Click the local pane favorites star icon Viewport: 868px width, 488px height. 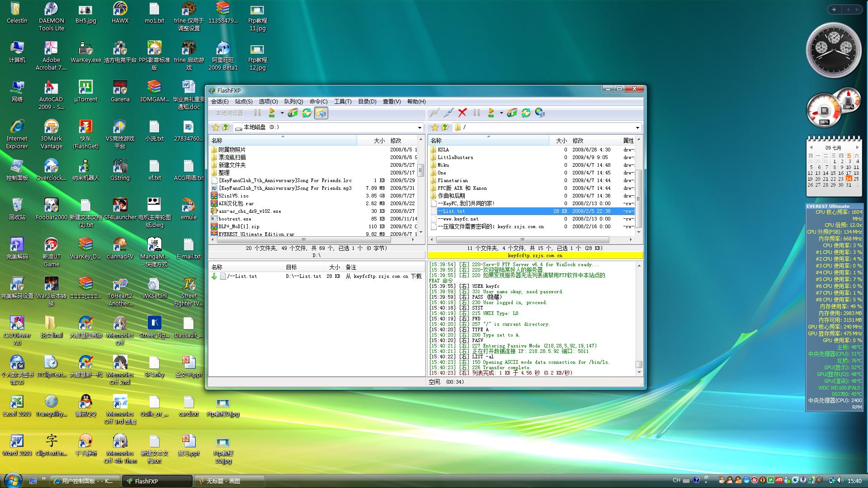pos(216,127)
